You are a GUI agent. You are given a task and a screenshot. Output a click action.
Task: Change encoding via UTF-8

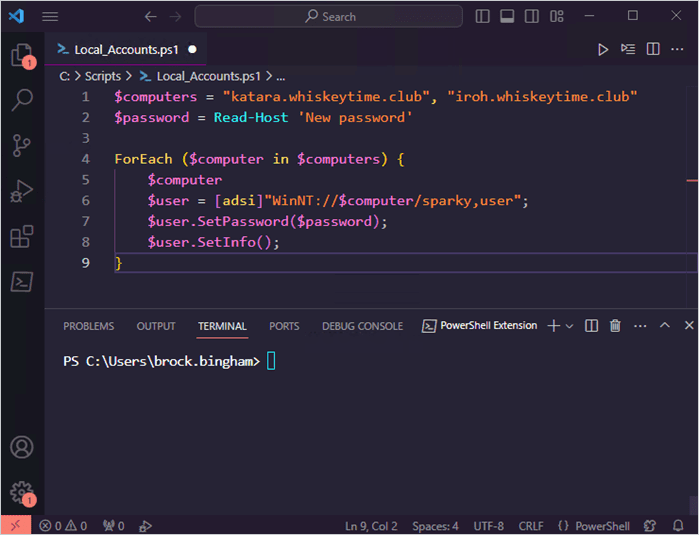(489, 527)
